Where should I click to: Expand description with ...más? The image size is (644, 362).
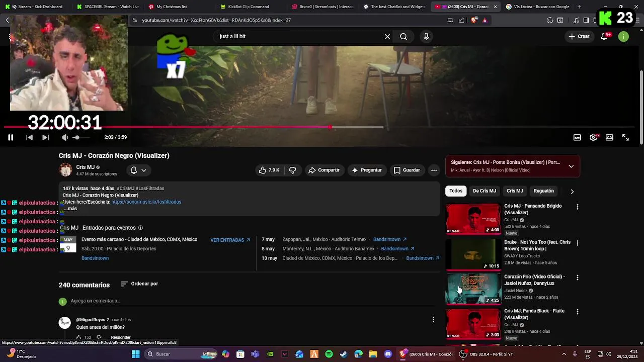pos(70,209)
